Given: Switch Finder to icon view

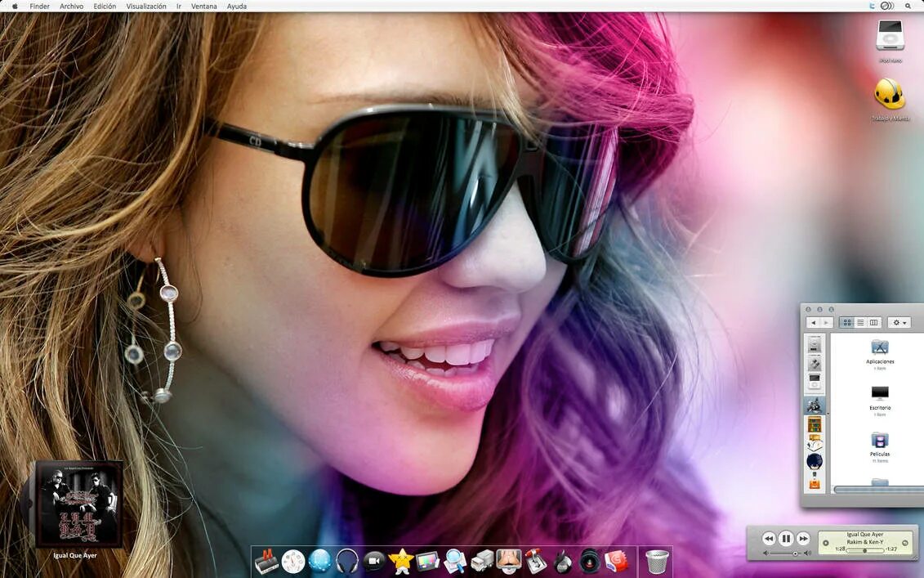Looking at the screenshot, I should click(x=847, y=323).
